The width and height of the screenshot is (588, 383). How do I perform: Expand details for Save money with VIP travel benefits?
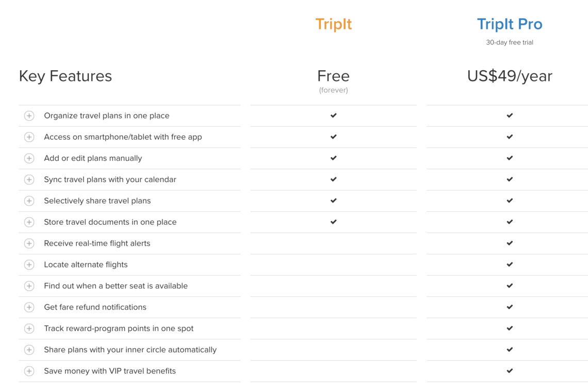29,371
